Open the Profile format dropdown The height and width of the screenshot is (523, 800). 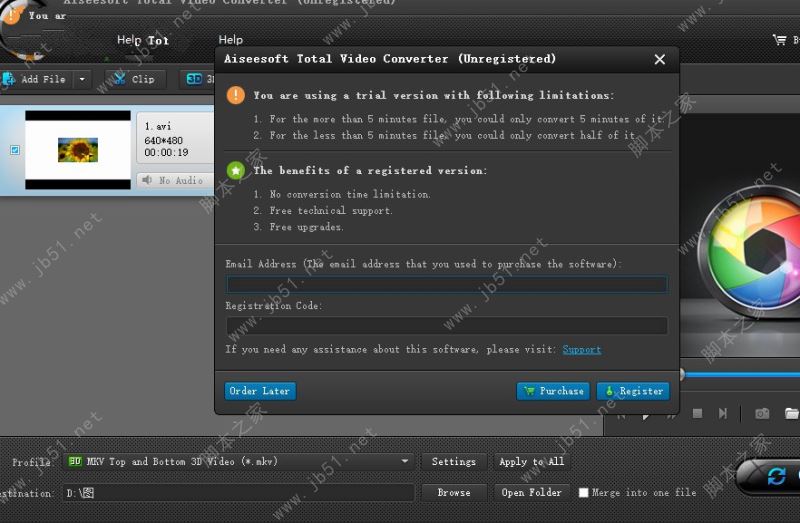tap(239, 461)
